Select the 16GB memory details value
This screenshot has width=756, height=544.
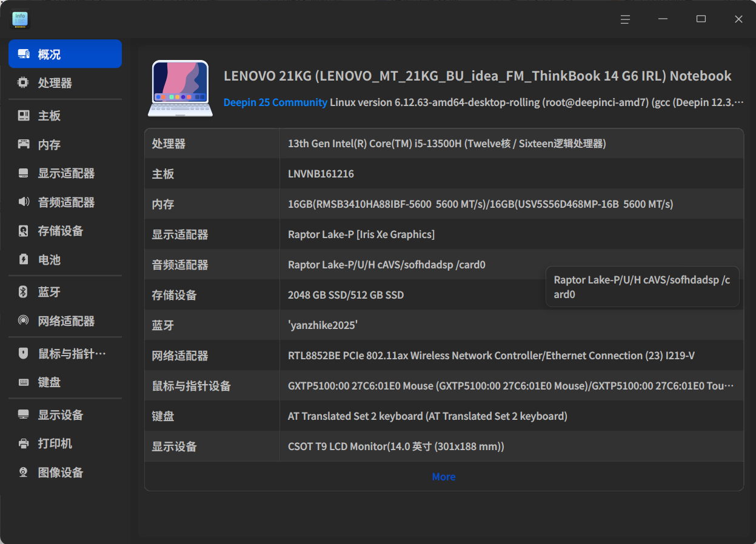point(481,204)
